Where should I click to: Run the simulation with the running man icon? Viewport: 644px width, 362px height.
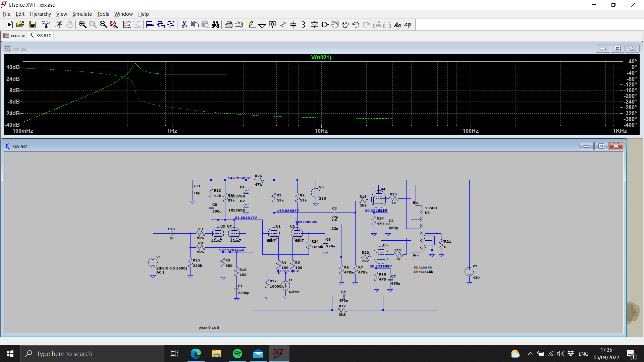tap(59, 24)
